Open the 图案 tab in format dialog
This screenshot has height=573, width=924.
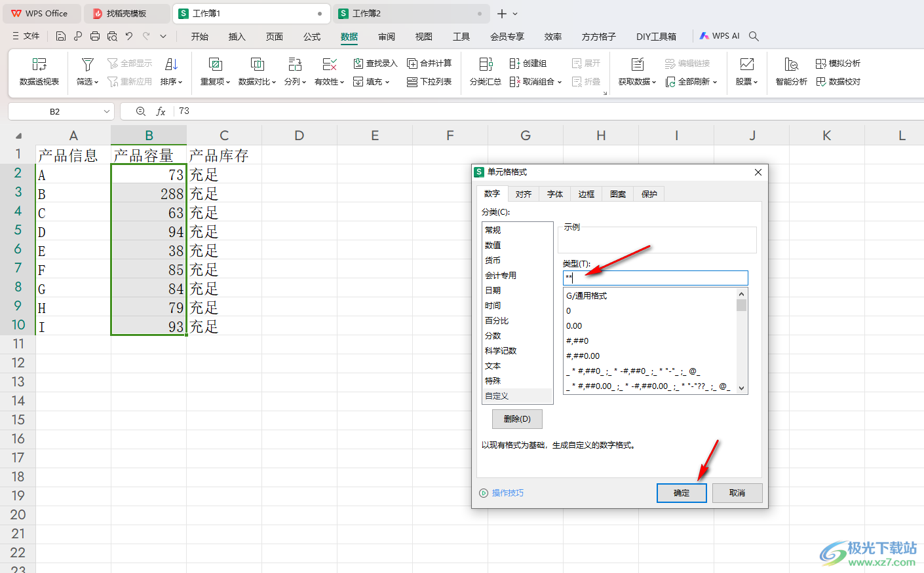(618, 194)
